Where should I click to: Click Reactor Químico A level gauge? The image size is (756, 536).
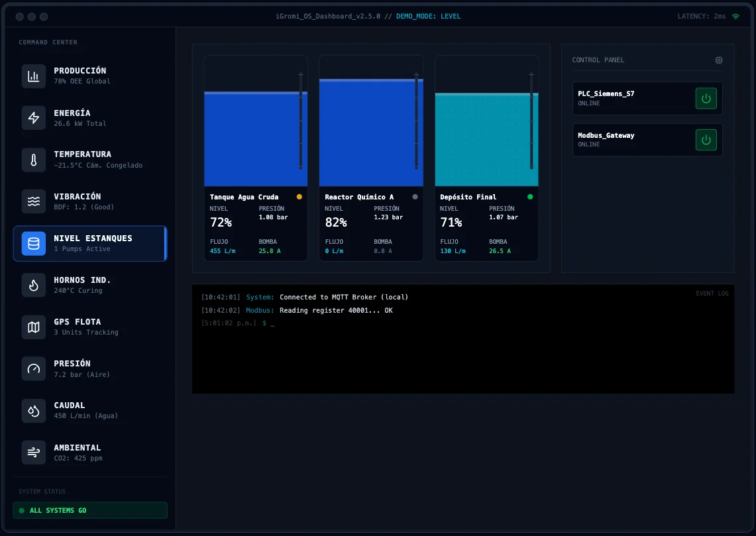pos(417,121)
